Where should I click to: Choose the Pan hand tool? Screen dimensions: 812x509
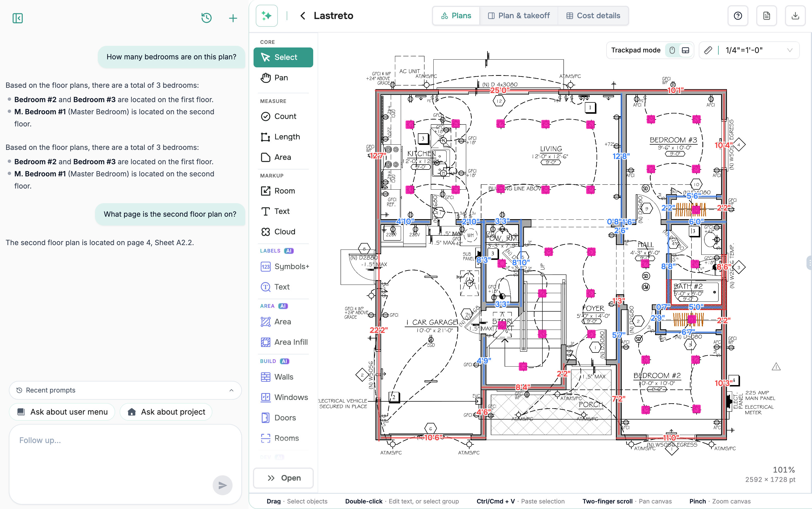pos(283,78)
